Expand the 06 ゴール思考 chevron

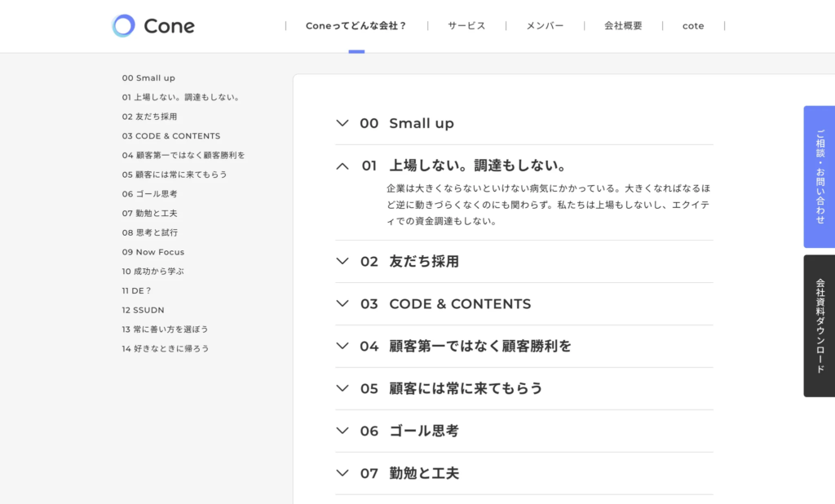tap(342, 431)
